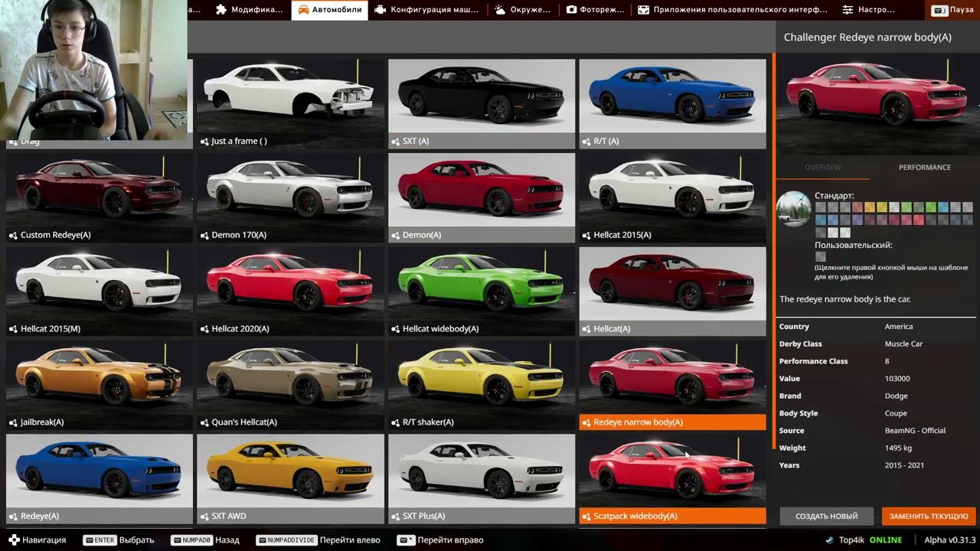The width and height of the screenshot is (980, 551).
Task: Open Приложения пользовательского интерфейса tab
Action: pyautogui.click(x=733, y=10)
